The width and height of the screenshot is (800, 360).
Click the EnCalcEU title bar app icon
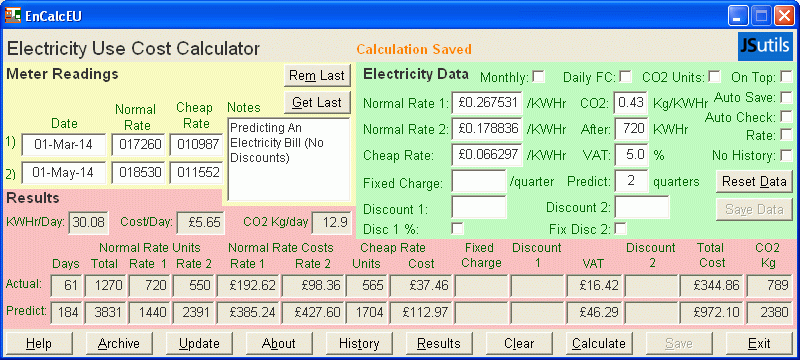(x=13, y=15)
